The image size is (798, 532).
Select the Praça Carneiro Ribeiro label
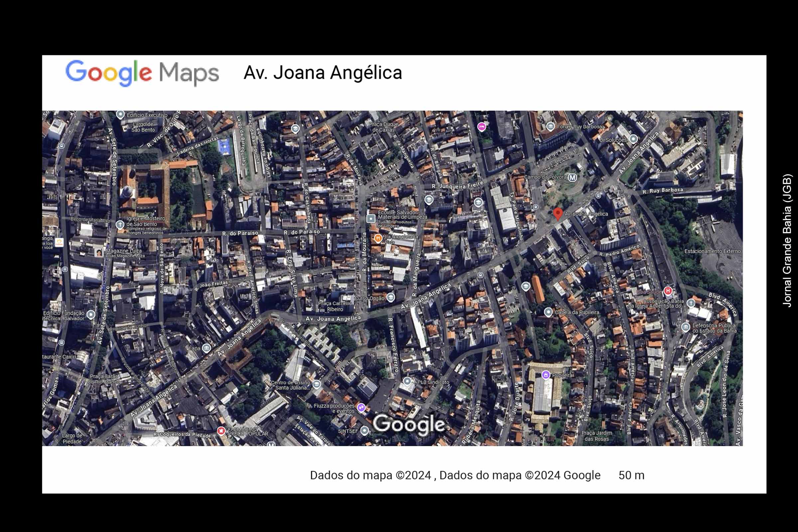[335, 306]
